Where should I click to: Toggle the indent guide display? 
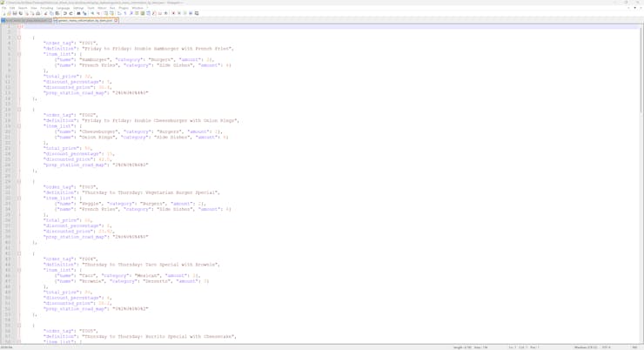click(131, 13)
